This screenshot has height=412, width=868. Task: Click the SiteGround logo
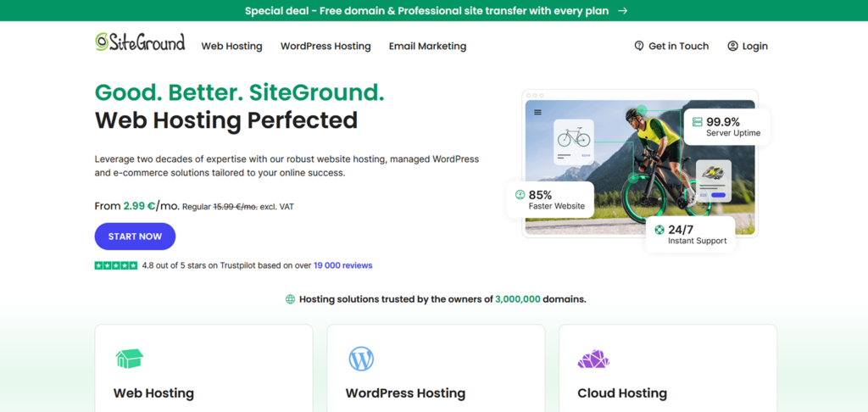pos(140,42)
